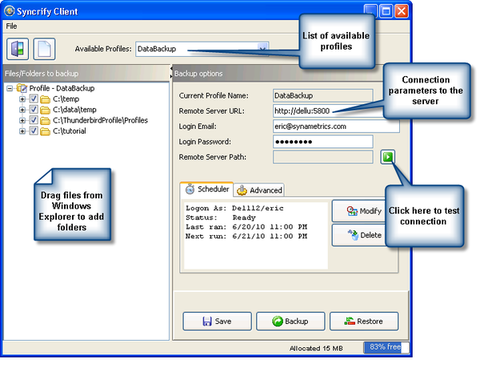Viewport: 480px width, 368px height.
Task: Maximize the Syncrify Client window
Action: (386, 11)
